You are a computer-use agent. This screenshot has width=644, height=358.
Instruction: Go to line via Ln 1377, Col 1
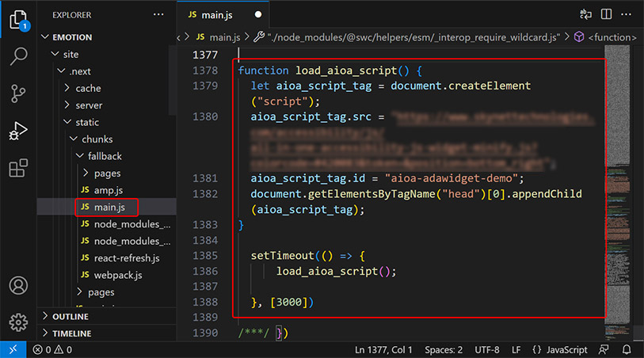pos(383,350)
